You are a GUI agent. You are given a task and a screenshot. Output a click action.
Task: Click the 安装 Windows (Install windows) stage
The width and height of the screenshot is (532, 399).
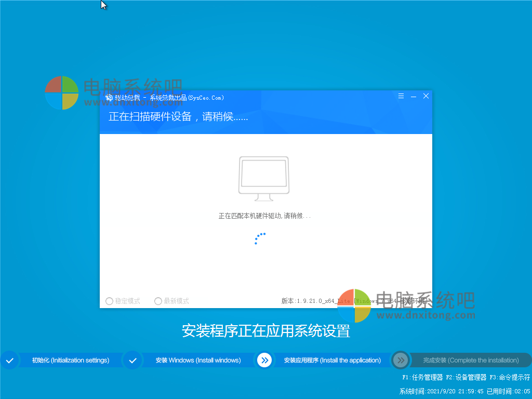(198, 360)
